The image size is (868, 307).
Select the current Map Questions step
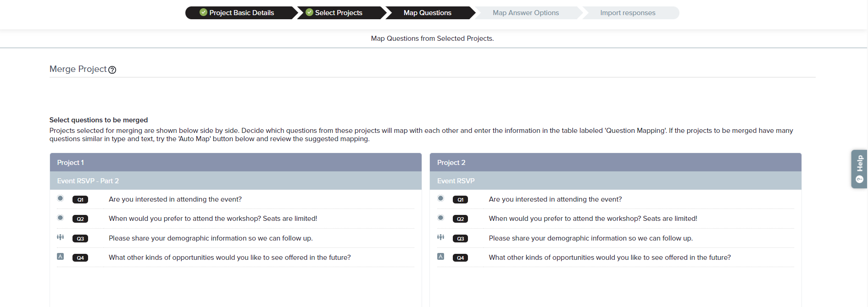(x=427, y=13)
